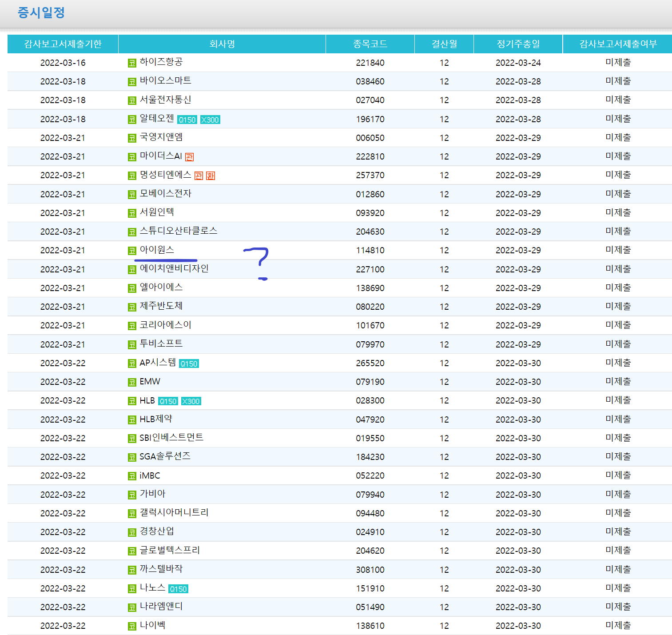Open the SBI인베스트먼트 company link
The height and width of the screenshot is (635, 672).
(171, 437)
